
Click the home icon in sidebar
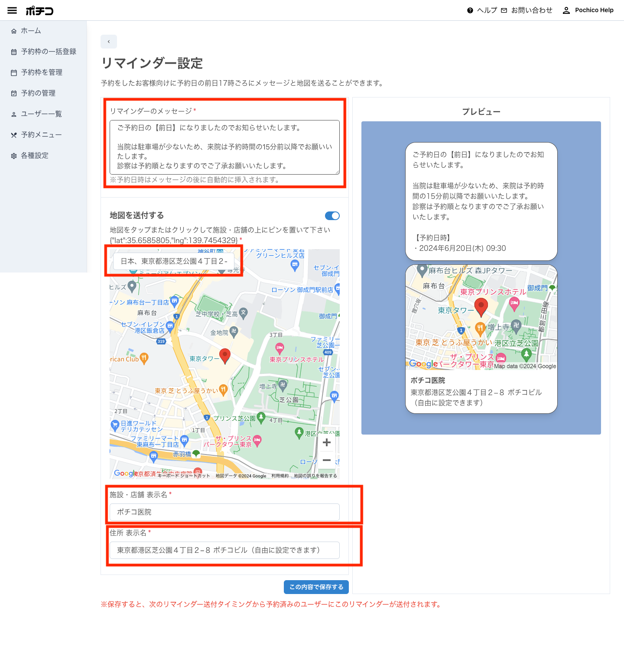(x=14, y=31)
